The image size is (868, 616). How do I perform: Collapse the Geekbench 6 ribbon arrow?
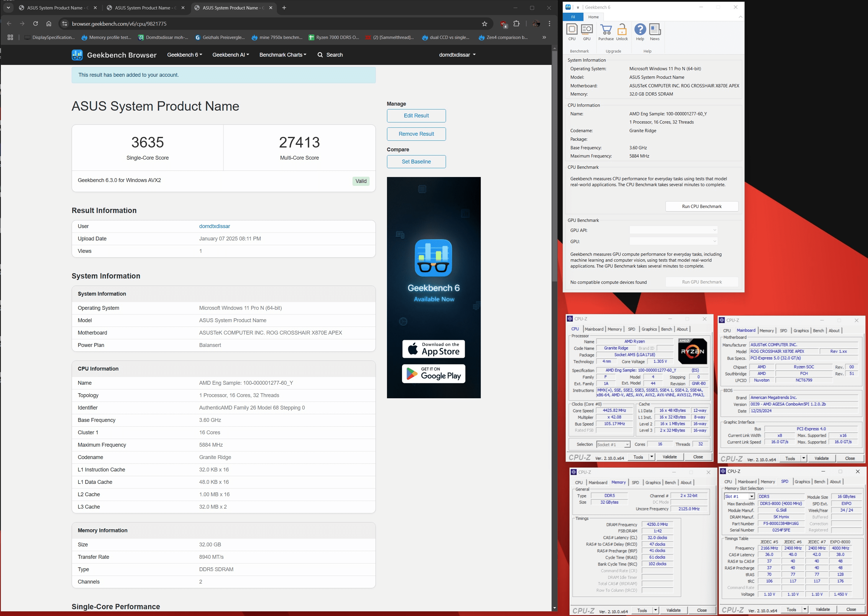point(740,17)
